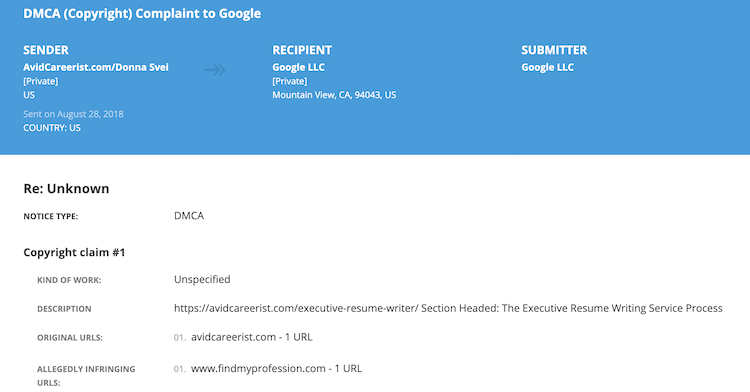Click the RECIPIENT heading
Viewport: 750px width, 392px height.
tap(302, 50)
